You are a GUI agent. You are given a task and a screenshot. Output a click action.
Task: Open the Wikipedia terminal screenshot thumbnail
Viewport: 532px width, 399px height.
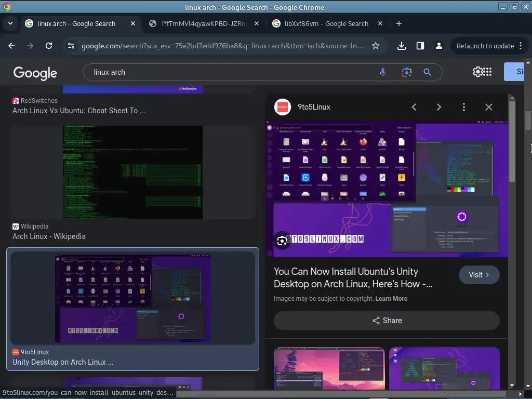[x=132, y=172]
